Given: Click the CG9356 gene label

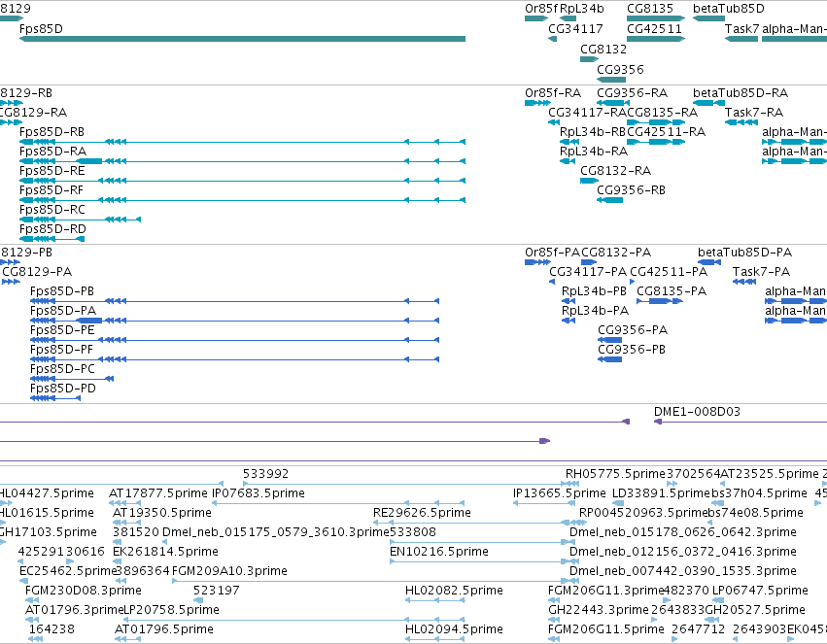Looking at the screenshot, I should point(620,70).
